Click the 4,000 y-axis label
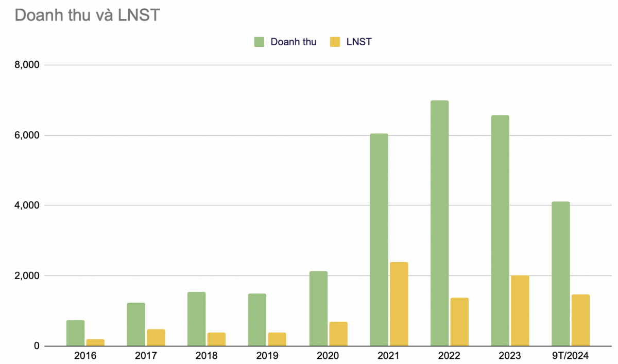 (x=27, y=205)
